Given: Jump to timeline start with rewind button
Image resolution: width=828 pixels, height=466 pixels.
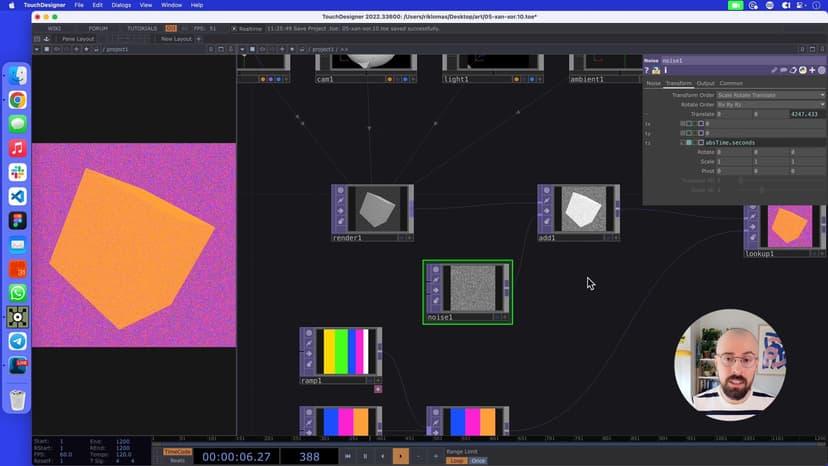Looking at the screenshot, I should pyautogui.click(x=347, y=456).
